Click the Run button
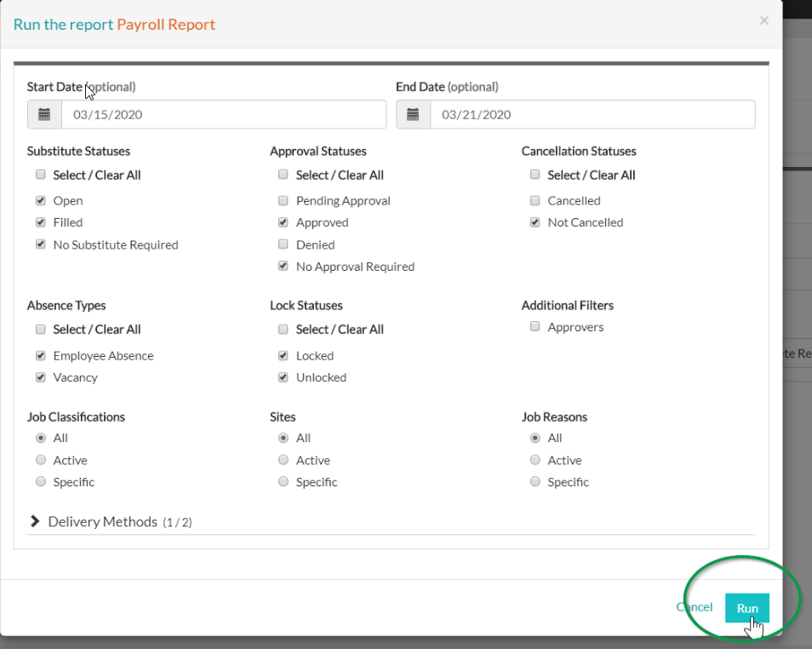 click(x=746, y=607)
